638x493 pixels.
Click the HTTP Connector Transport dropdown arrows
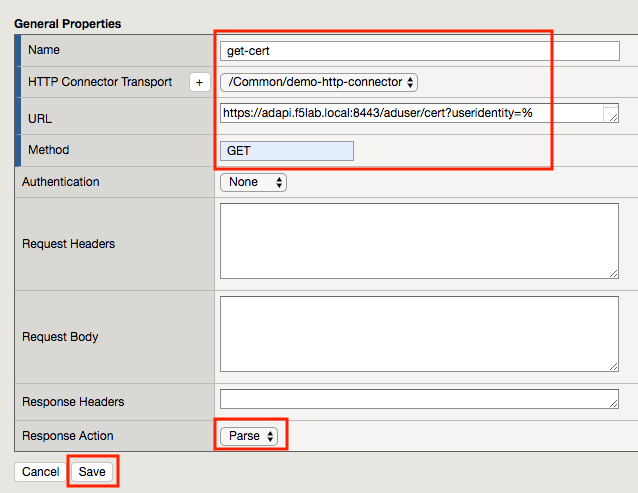tap(410, 82)
